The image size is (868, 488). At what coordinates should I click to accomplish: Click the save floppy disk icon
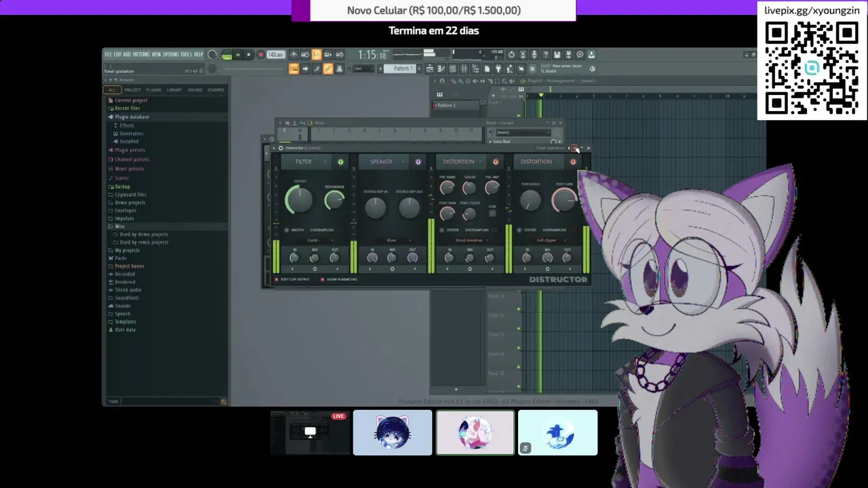(557, 54)
